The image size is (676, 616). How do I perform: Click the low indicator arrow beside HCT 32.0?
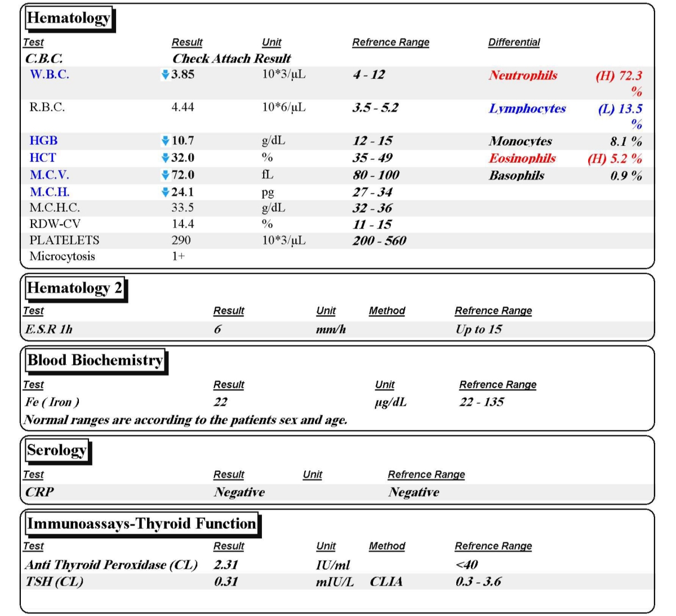click(165, 158)
